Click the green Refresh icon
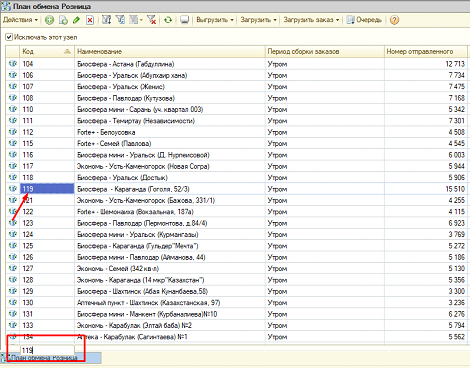 click(x=168, y=20)
